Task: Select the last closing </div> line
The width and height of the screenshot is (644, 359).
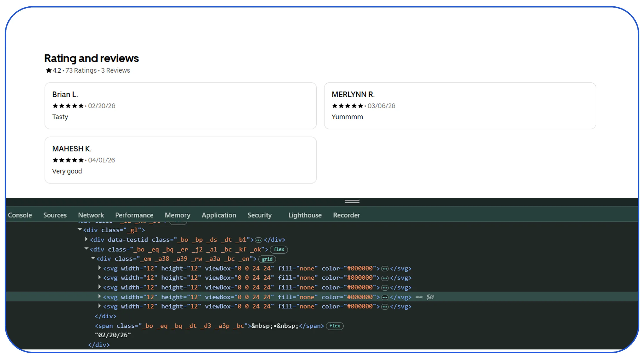Action: (x=99, y=345)
